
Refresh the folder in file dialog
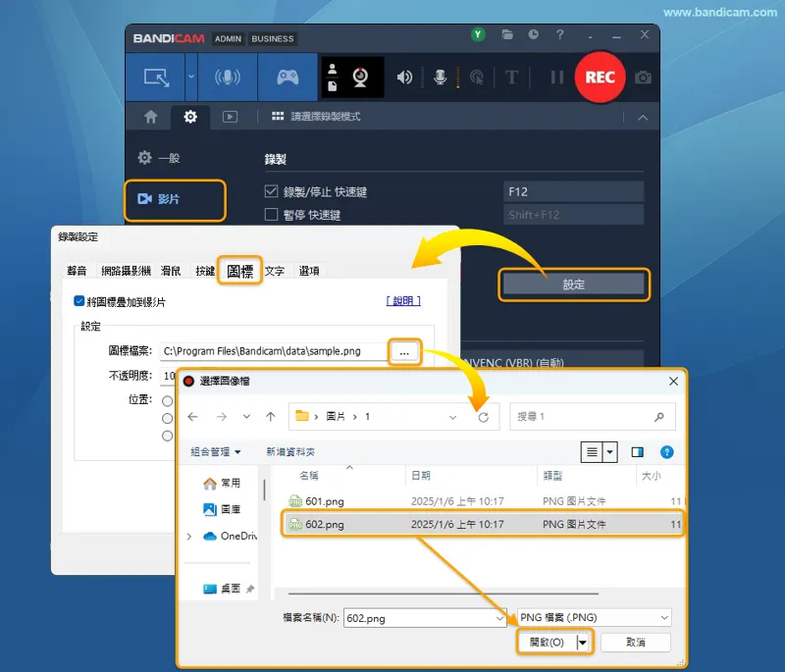click(483, 417)
